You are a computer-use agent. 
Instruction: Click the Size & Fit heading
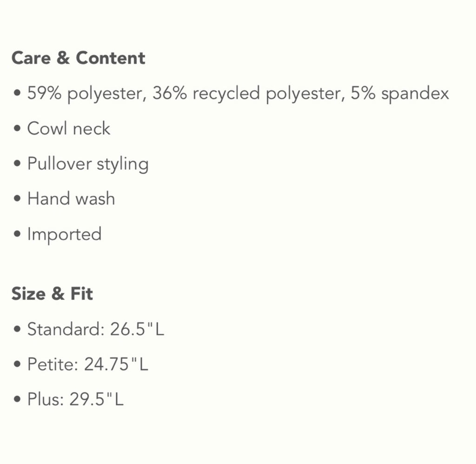point(52,294)
